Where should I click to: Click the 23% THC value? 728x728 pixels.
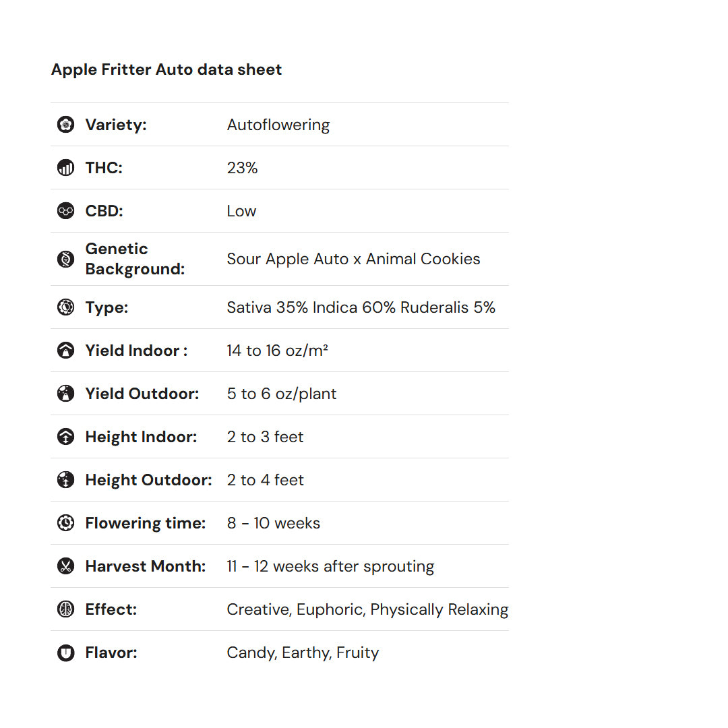click(242, 168)
